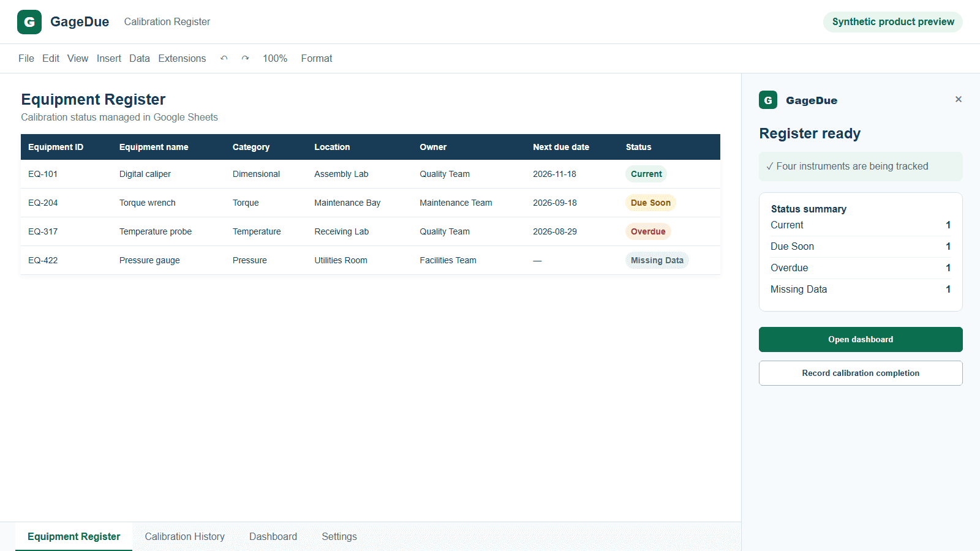Screen dimensions: 980x551
Task: Open the File menu
Action: (x=26, y=58)
